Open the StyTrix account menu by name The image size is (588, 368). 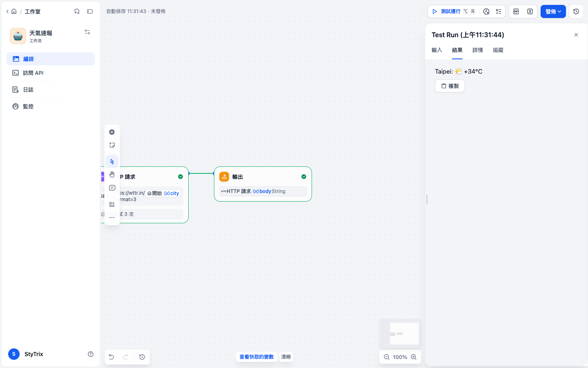(x=33, y=354)
